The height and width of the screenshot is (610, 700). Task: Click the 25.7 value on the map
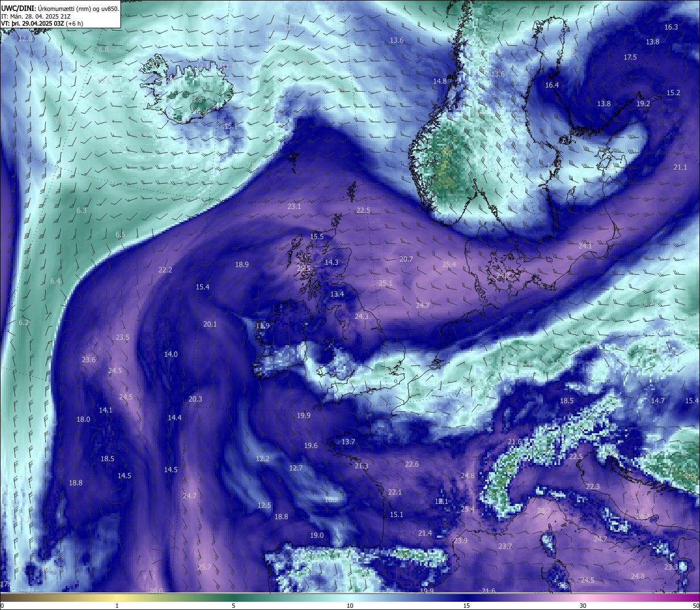(x=204, y=567)
